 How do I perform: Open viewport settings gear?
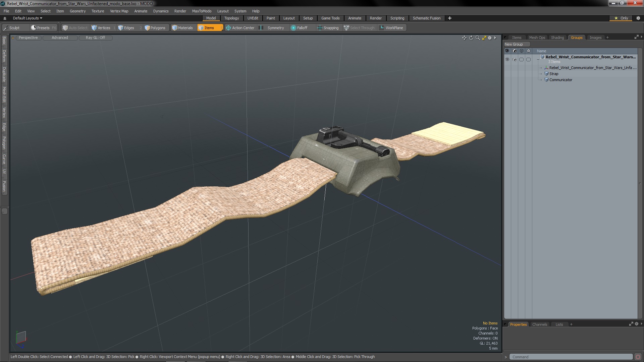[x=490, y=38]
